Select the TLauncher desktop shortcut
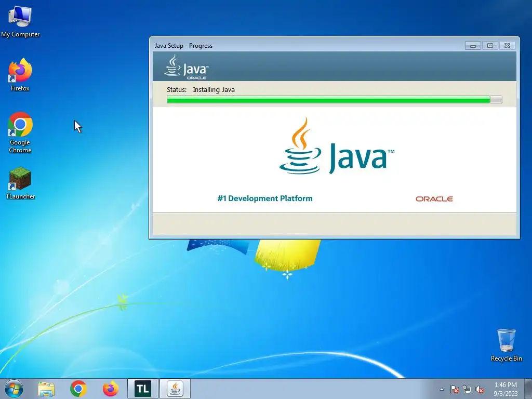Viewport: 532px width, 399px height. point(20,182)
